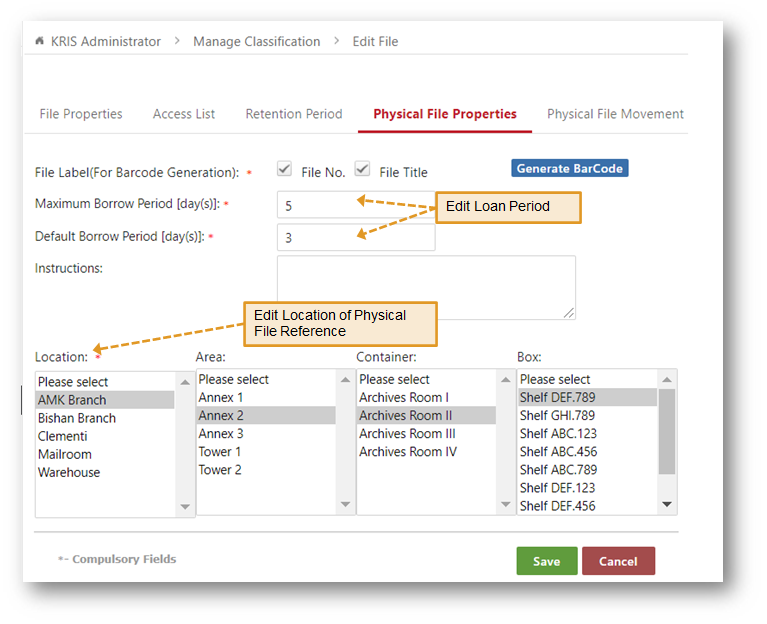This screenshot has width=767, height=624.
Task: Click the Instructions textarea resize handle
Action: click(568, 313)
